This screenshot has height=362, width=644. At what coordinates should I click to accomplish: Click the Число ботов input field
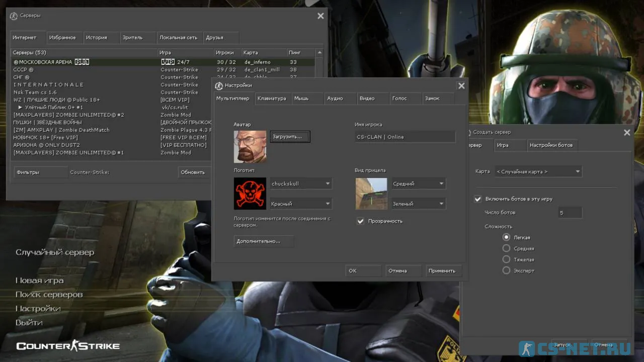click(x=570, y=213)
